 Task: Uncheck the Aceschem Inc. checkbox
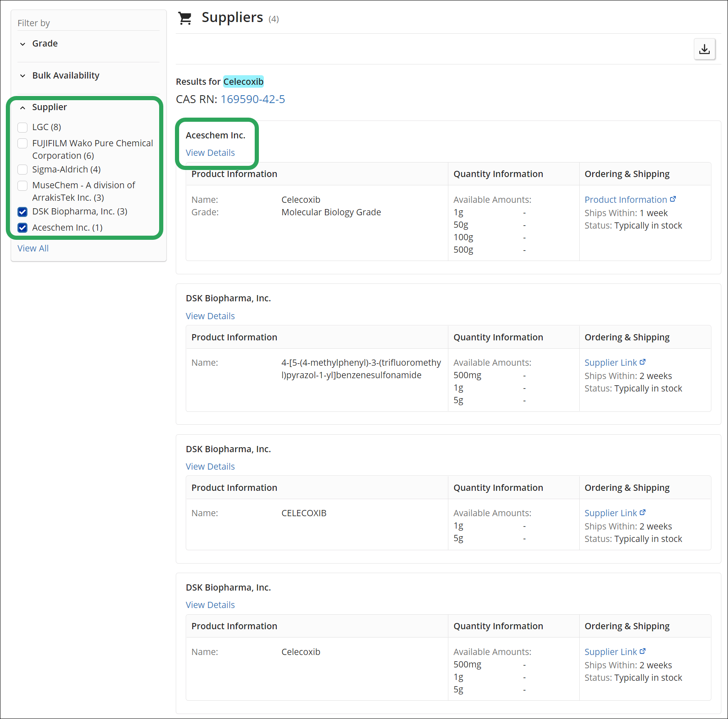tap(23, 228)
